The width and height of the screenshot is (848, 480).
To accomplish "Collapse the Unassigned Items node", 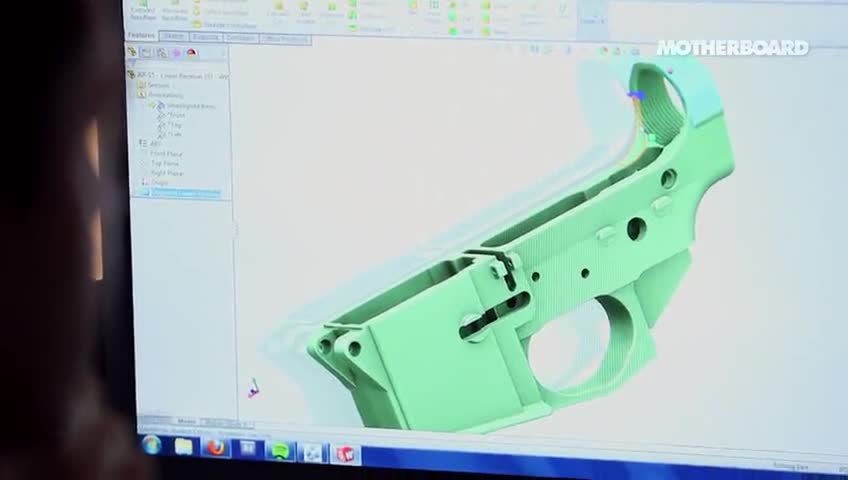I will click(152, 106).
